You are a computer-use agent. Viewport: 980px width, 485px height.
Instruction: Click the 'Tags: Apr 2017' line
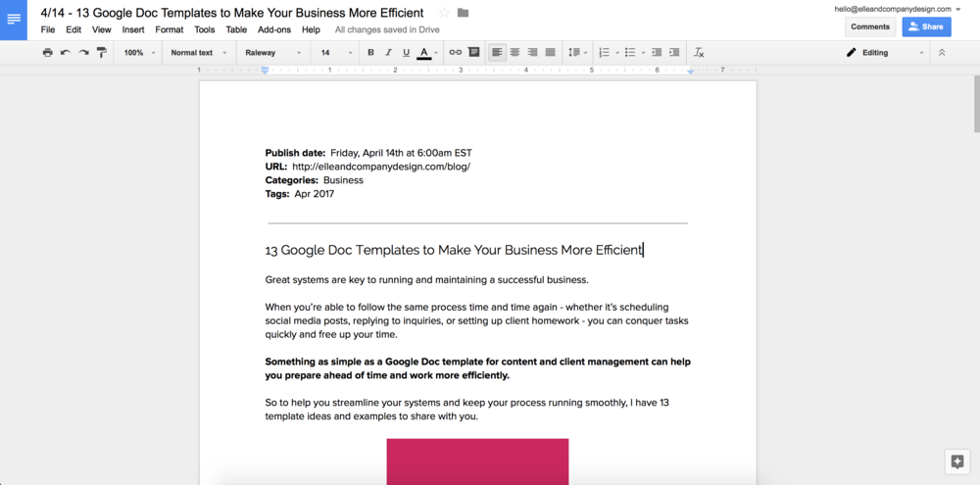(299, 194)
